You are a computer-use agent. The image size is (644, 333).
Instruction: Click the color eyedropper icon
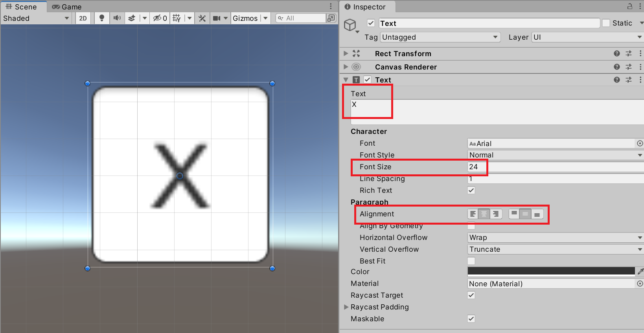[640, 271]
